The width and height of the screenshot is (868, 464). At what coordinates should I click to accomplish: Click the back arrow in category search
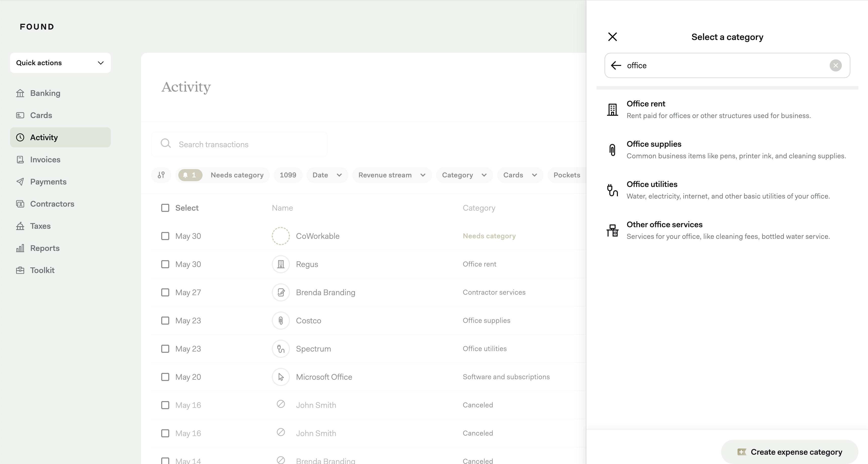[x=616, y=65]
